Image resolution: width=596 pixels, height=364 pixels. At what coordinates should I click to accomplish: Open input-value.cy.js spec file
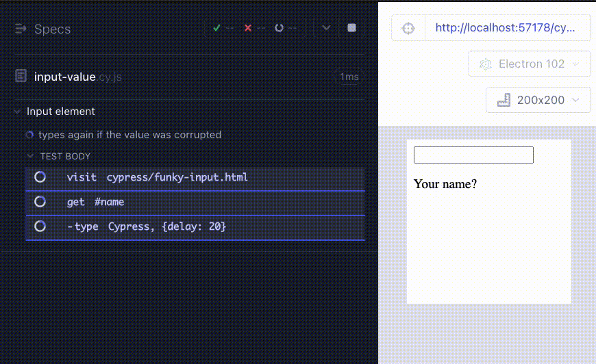pyautogui.click(x=78, y=77)
